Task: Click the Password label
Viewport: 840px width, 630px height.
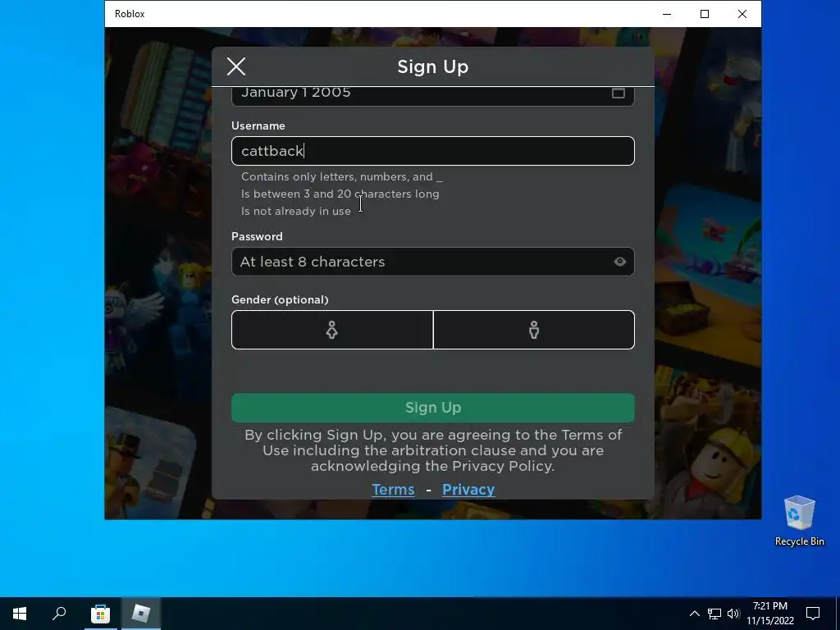Action: click(257, 237)
